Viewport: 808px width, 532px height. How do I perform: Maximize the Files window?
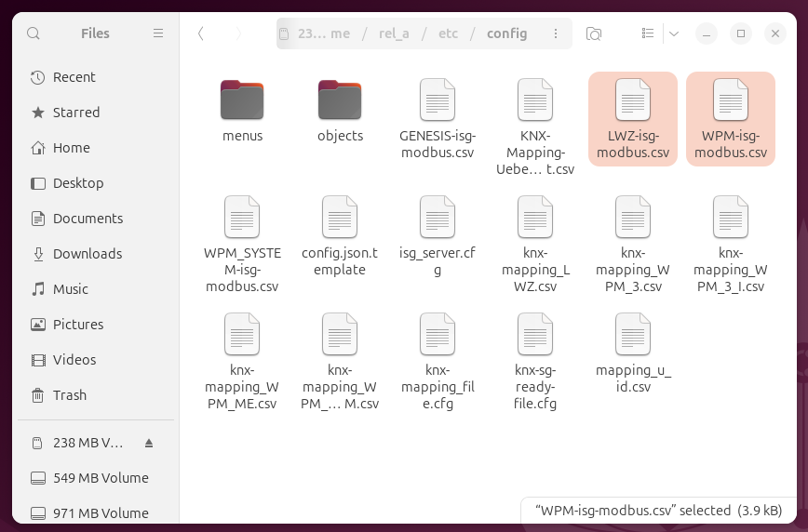click(x=741, y=33)
